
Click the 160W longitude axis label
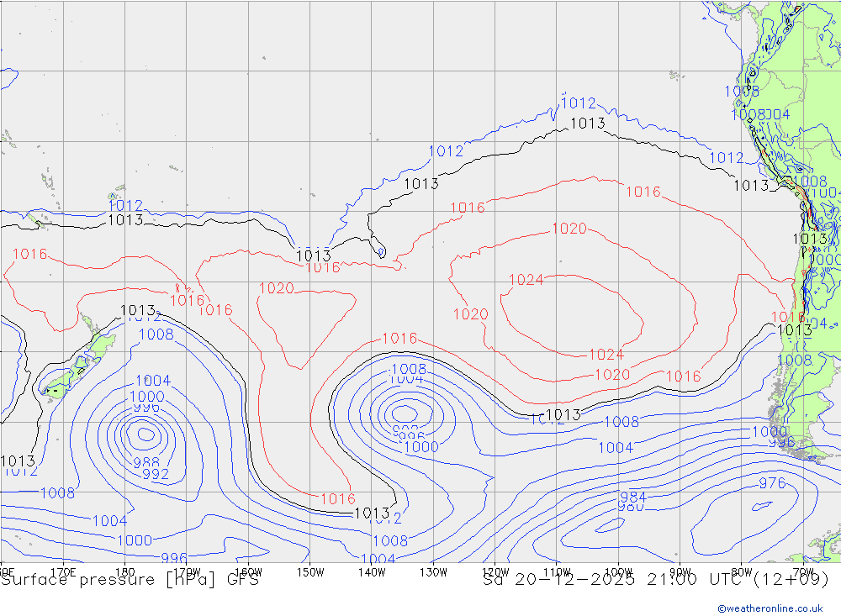coord(248,572)
